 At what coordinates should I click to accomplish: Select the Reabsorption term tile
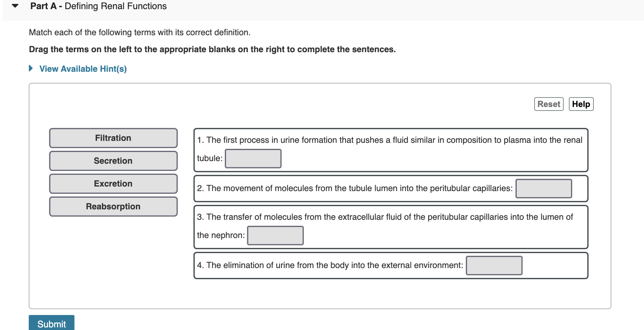tap(113, 206)
